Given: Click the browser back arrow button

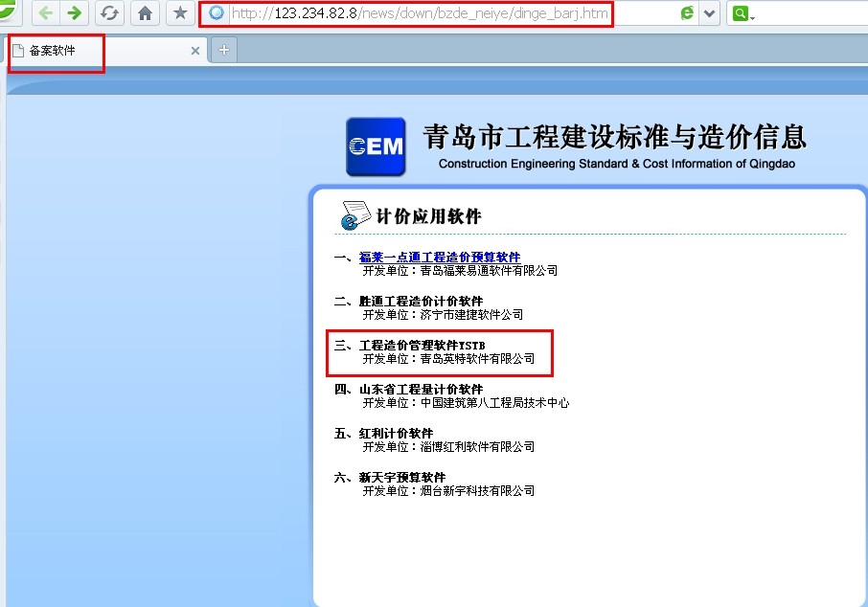Looking at the screenshot, I should (45, 13).
